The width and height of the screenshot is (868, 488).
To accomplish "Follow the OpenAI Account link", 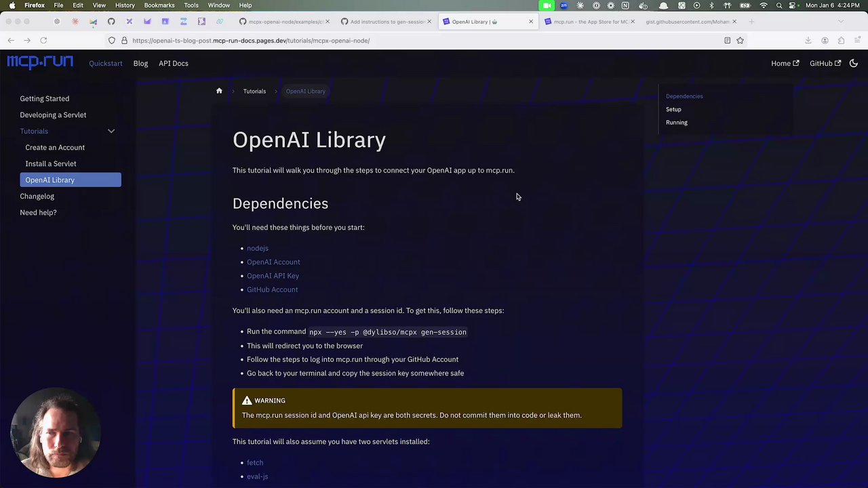I will [x=273, y=262].
